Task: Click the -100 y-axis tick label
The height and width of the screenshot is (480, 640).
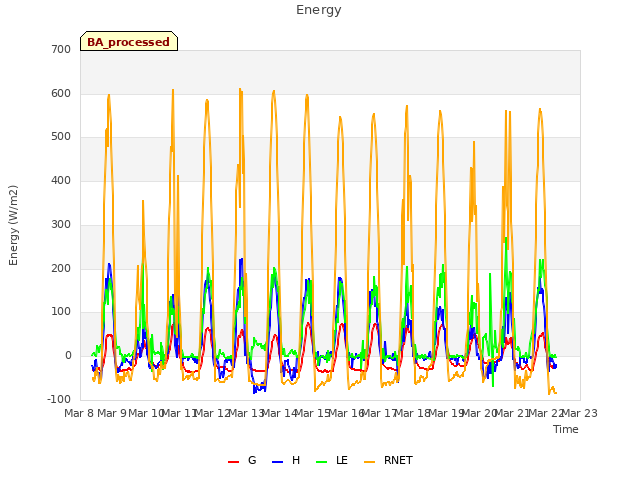Action: (x=59, y=399)
